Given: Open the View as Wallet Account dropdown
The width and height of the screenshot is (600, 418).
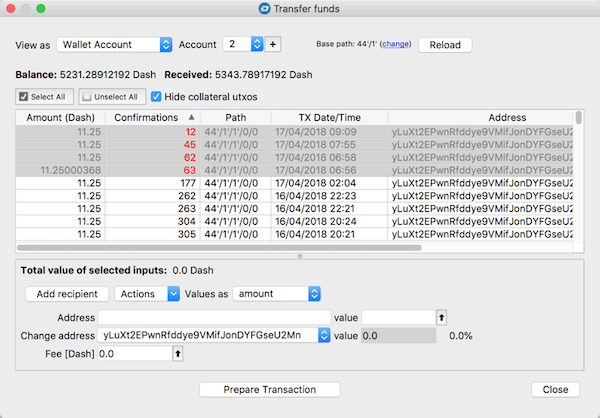Looking at the screenshot, I should [x=114, y=44].
